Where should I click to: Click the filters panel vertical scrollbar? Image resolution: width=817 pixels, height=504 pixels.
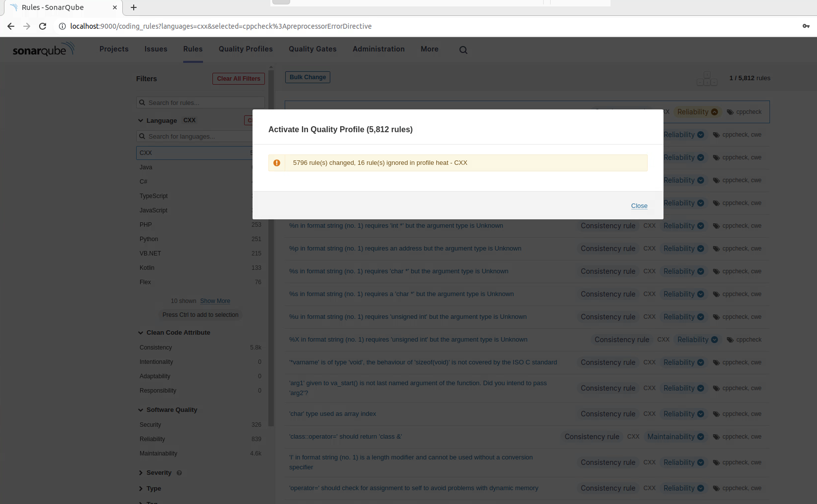point(271,248)
